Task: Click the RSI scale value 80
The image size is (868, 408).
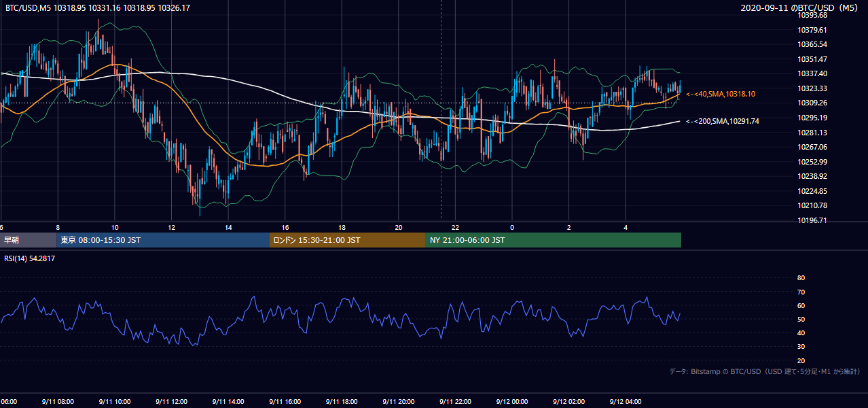Action: click(801, 278)
